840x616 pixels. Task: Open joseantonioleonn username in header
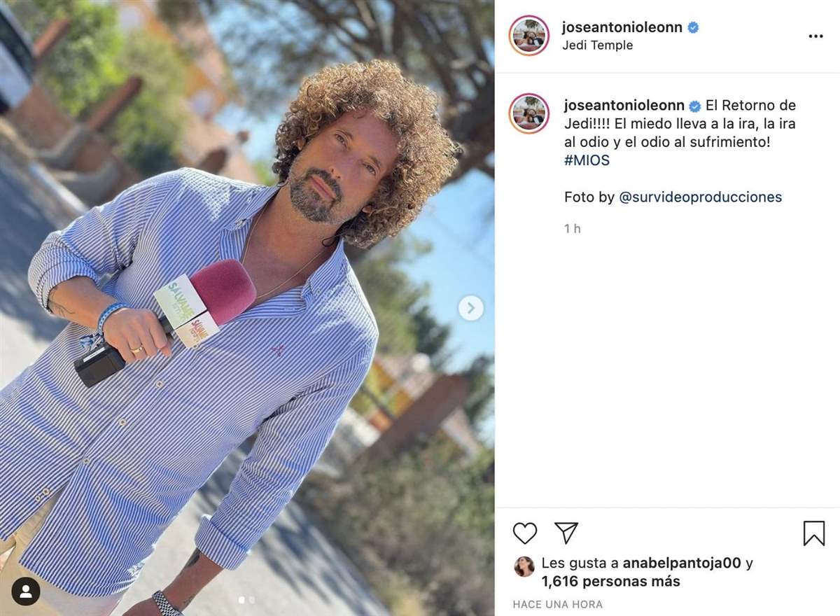(x=622, y=27)
